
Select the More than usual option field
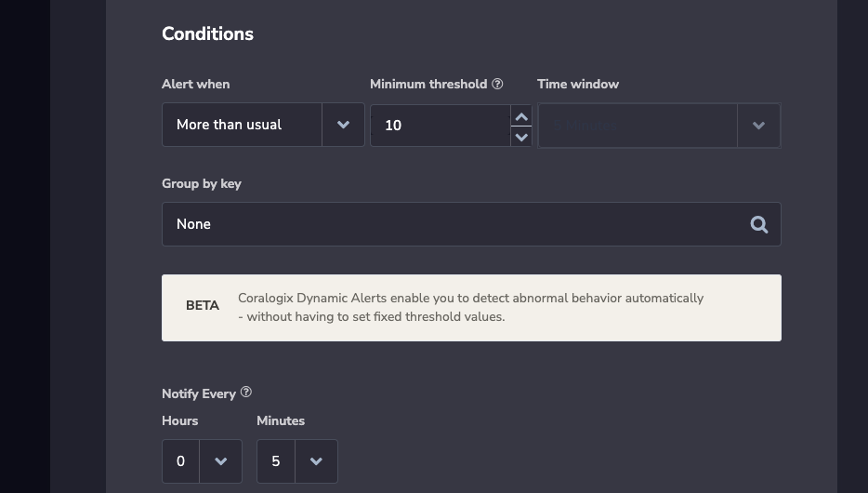point(242,125)
